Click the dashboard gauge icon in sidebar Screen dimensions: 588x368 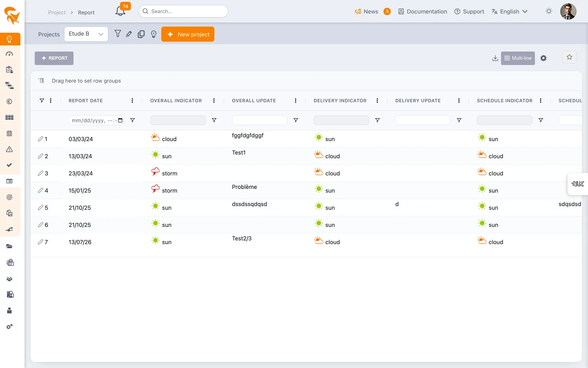pyautogui.click(x=9, y=54)
